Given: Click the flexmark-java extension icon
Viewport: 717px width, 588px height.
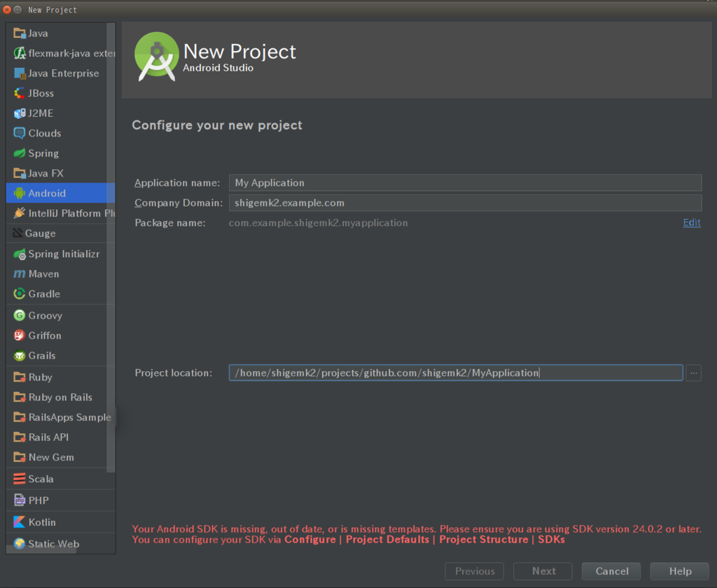Looking at the screenshot, I should (19, 53).
